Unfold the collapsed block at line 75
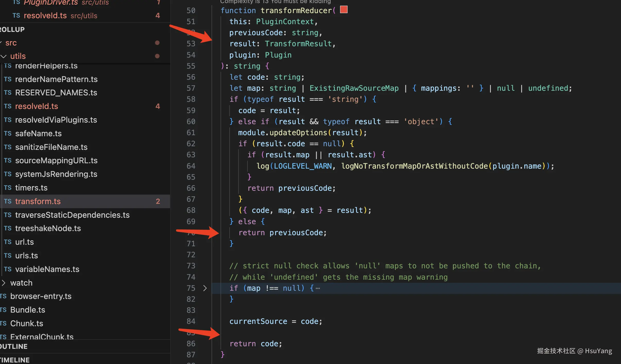Viewport: 621px width, 364px height. point(205,288)
